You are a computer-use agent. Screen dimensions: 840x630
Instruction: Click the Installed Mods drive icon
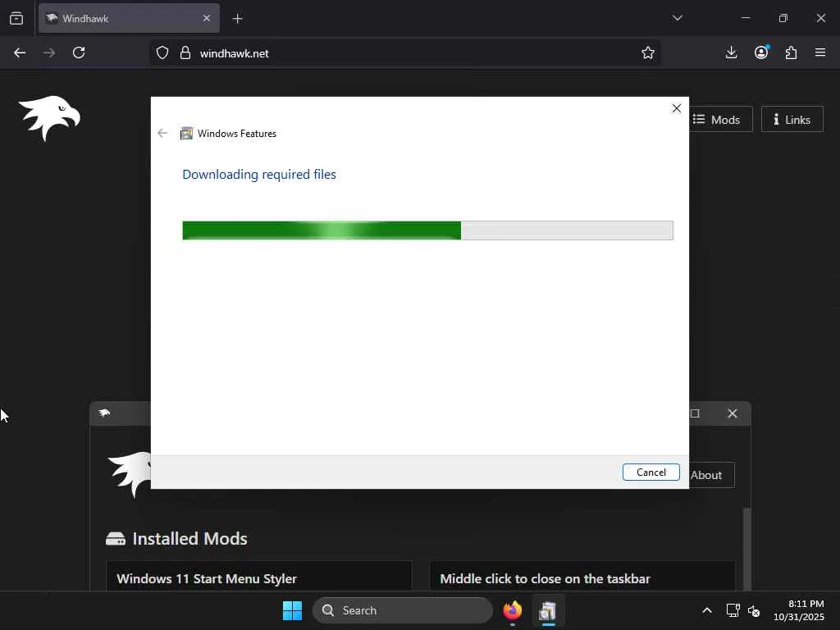click(115, 539)
